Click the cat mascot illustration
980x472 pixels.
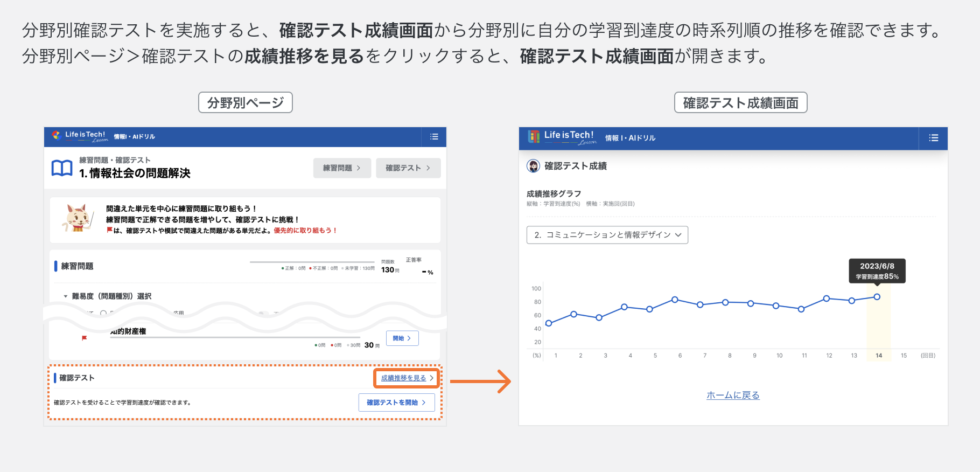(x=78, y=218)
